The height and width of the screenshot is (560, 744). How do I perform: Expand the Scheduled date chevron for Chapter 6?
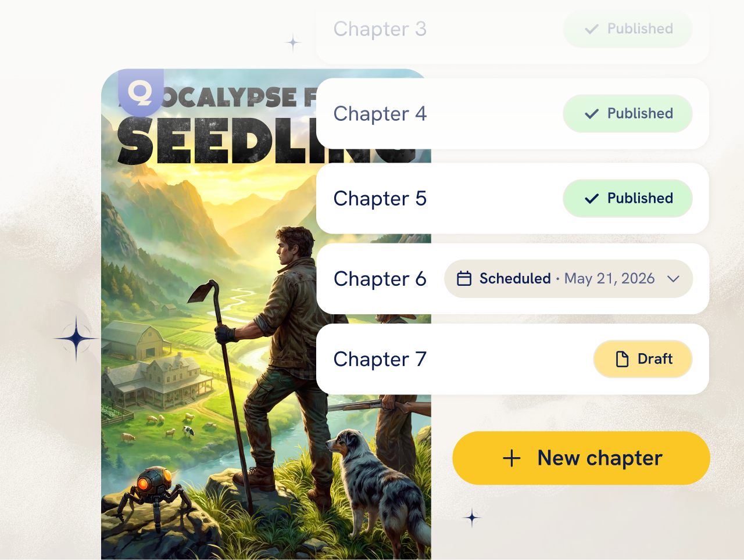673,279
